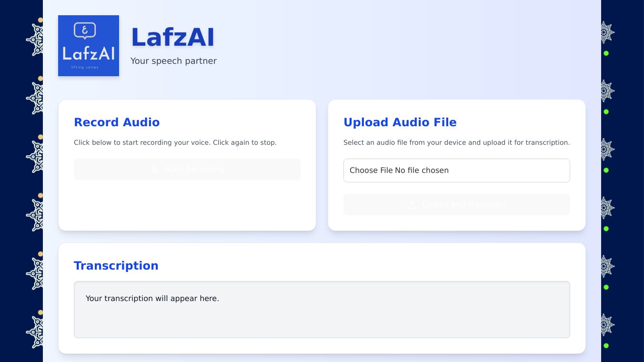Click the Record Audio heading
Screen dimensions: 644x362
coord(117,122)
